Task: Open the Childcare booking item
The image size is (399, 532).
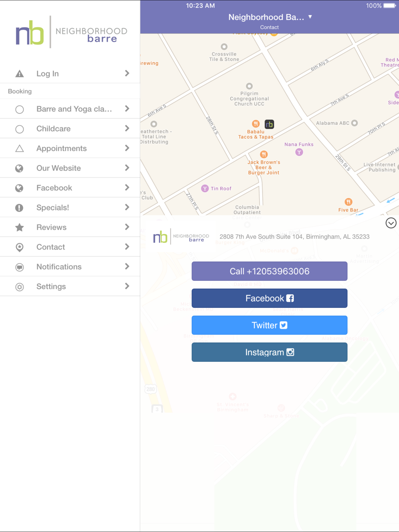Action: click(70, 128)
